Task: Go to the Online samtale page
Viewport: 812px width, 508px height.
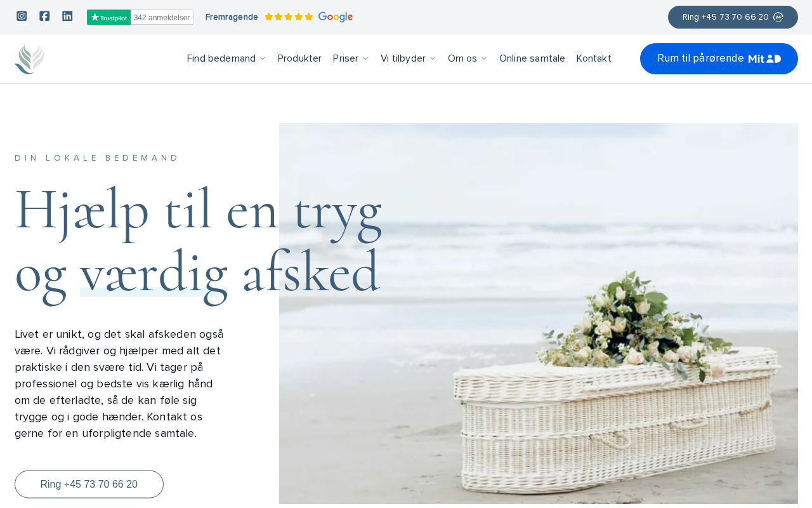Action: click(x=532, y=58)
